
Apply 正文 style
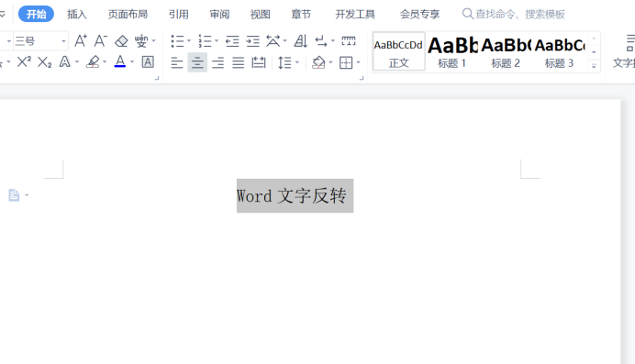coord(398,51)
